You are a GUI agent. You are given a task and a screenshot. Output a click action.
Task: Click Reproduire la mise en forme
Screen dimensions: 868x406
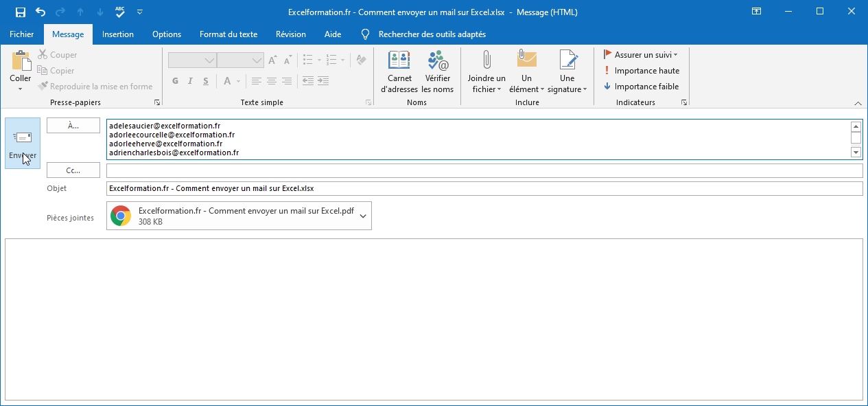[95, 87]
